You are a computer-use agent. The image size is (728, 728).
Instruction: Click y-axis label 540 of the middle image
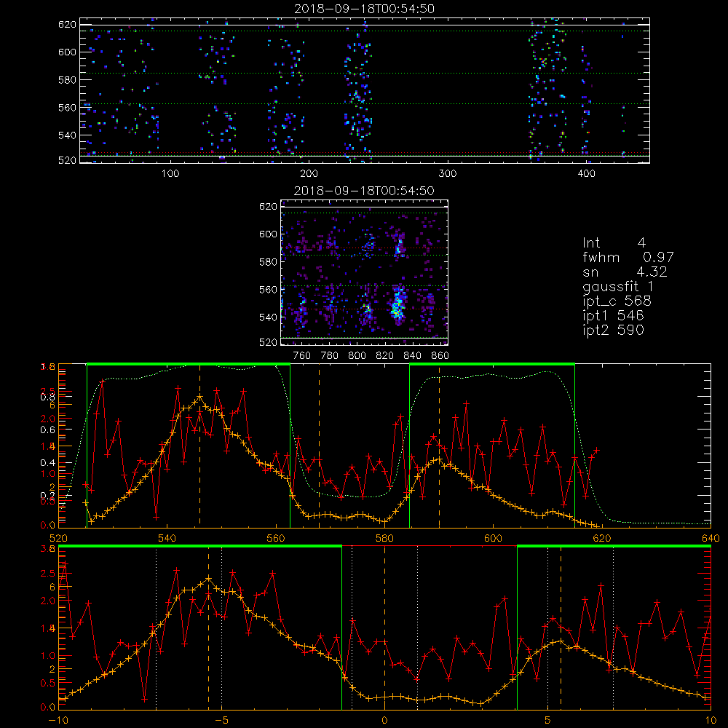pyautogui.click(x=268, y=317)
